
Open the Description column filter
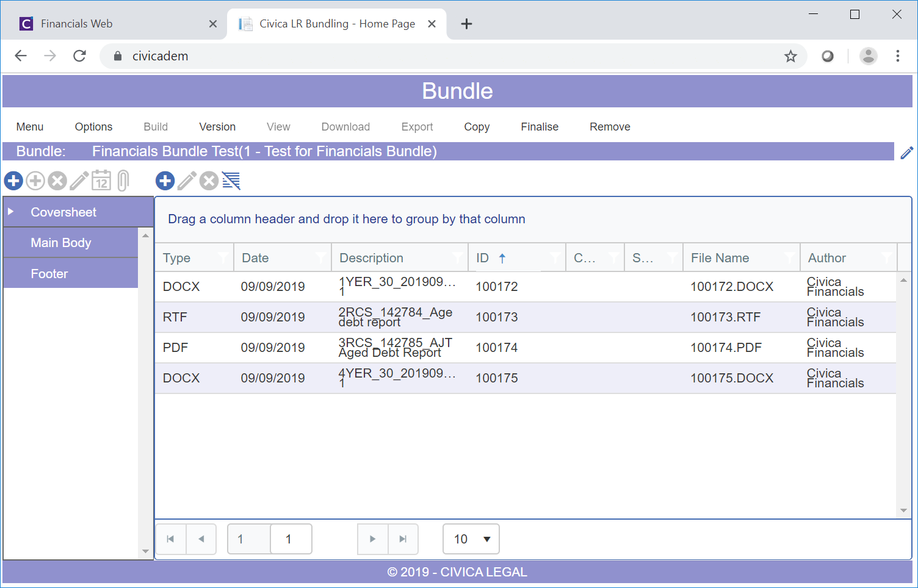(457, 258)
